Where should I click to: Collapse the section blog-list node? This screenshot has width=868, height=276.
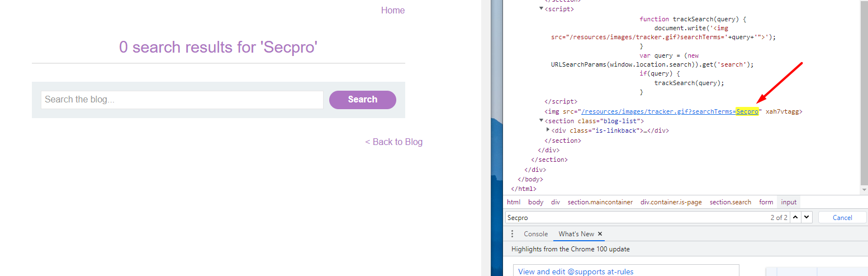tap(541, 120)
